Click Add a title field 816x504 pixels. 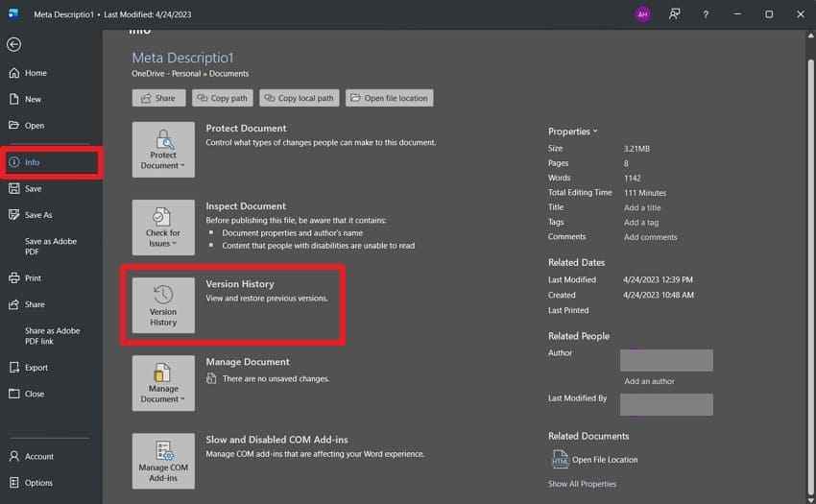642,207
